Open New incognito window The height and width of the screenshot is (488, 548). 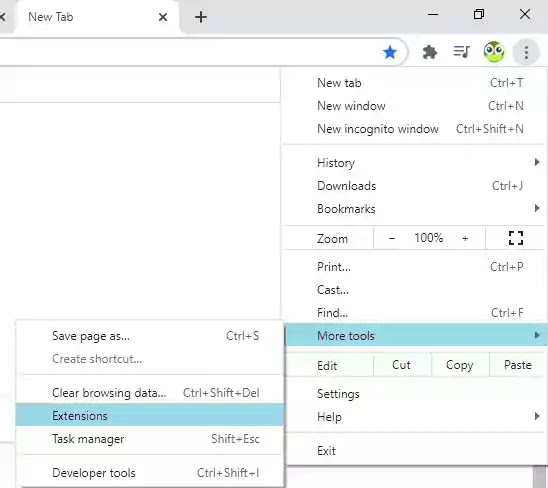point(414,129)
